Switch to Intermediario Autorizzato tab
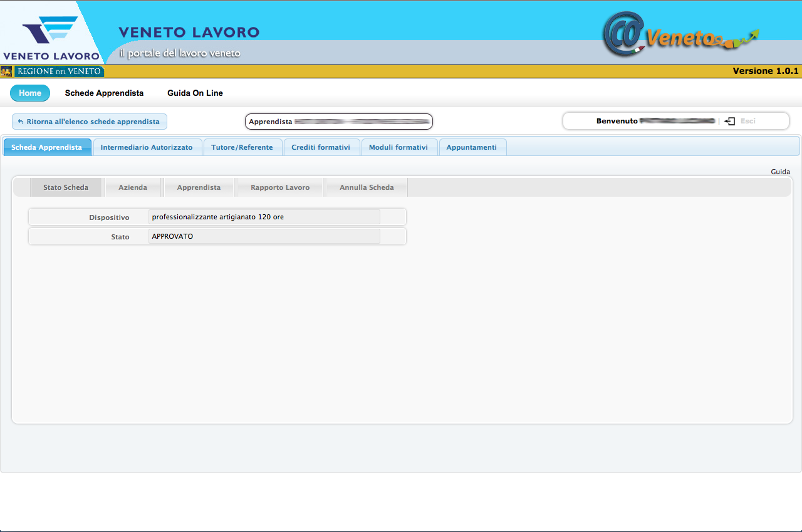This screenshot has width=802, height=532. (147, 147)
